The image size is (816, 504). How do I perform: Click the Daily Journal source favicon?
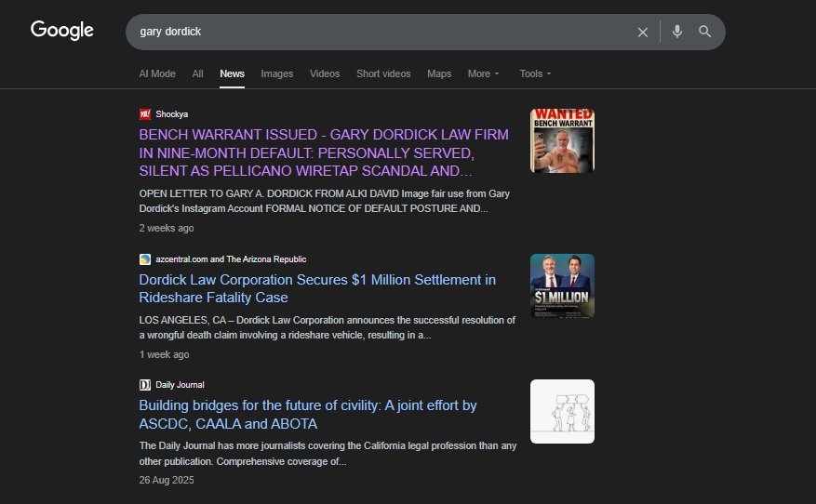tap(145, 385)
